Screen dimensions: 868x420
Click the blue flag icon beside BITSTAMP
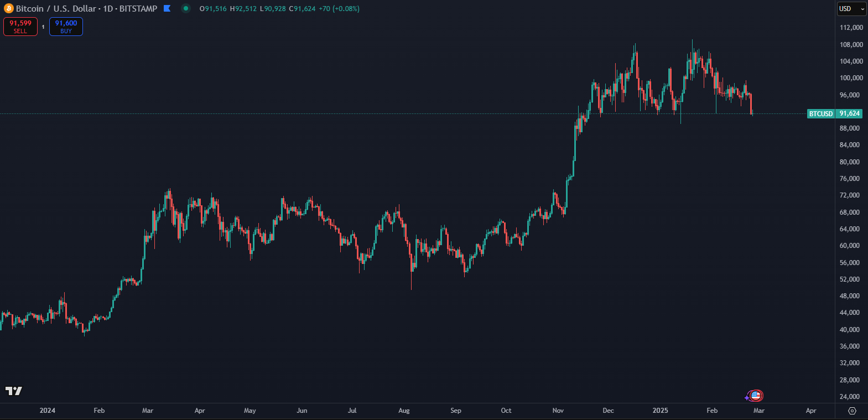point(167,8)
